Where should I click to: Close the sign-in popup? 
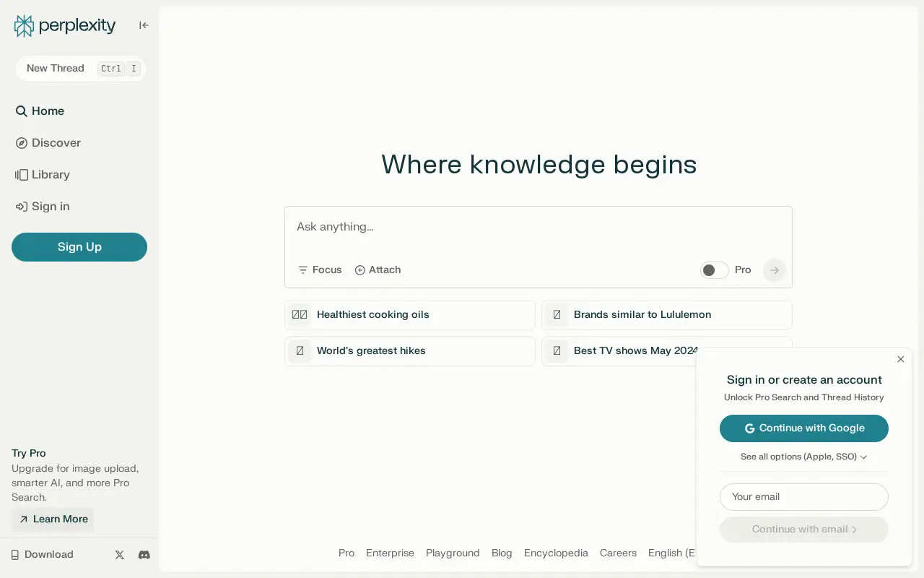tap(901, 359)
